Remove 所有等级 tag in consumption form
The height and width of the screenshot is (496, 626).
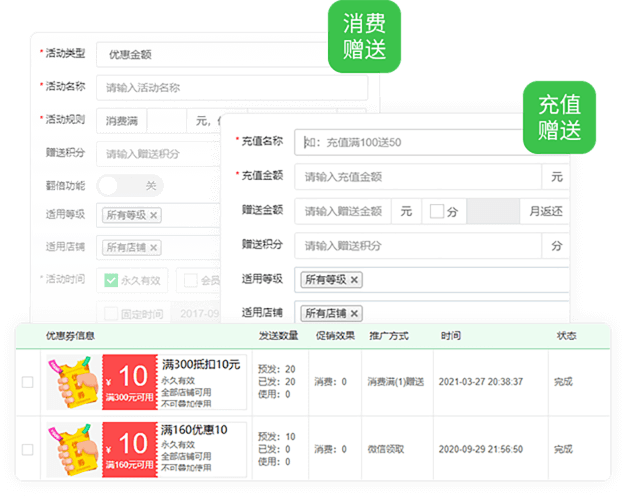(x=153, y=216)
